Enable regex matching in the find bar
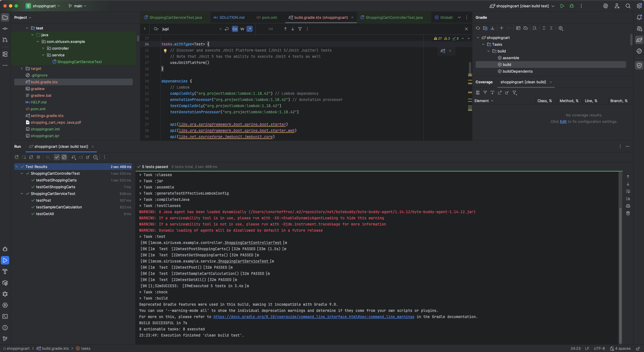 point(249,29)
